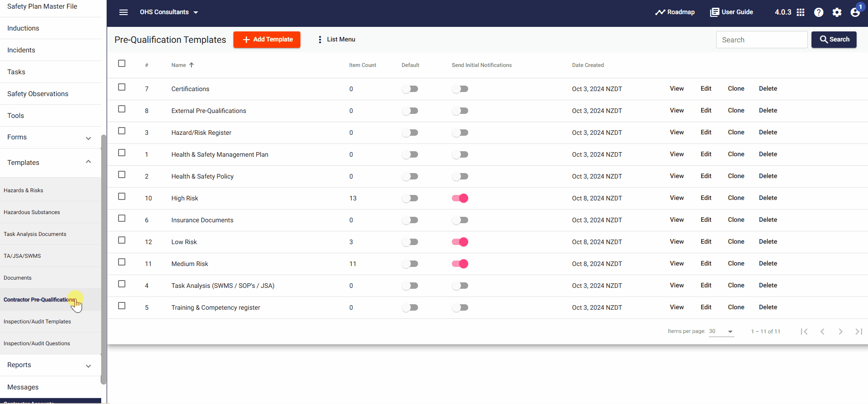Image resolution: width=868 pixels, height=404 pixels.
Task: Select the Hazard/Risk Register row checkbox
Action: point(122,131)
